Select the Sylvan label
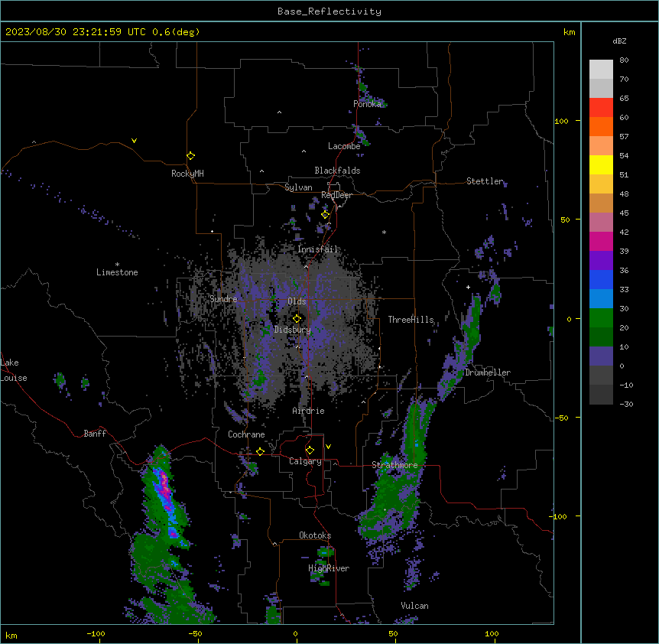Screen dimensions: 659x644 click(298, 187)
